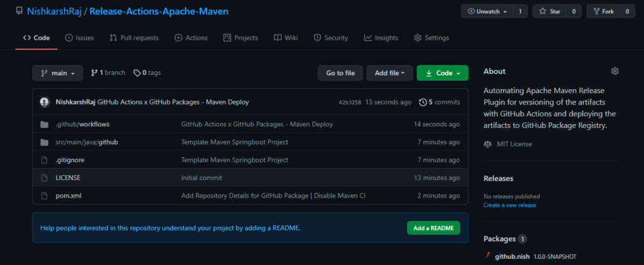The width and height of the screenshot is (644, 265).
Task: Open the Unwatch notifications dropdown
Action: [x=487, y=11]
